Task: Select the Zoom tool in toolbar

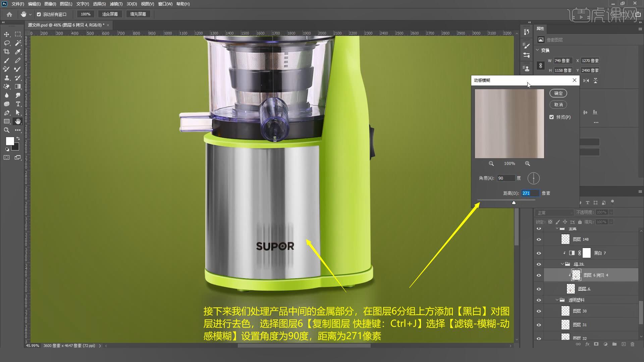Action: [x=6, y=130]
